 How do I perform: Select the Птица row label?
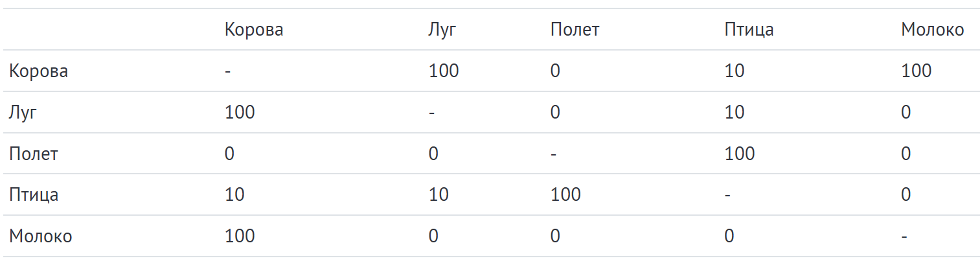[34, 195]
